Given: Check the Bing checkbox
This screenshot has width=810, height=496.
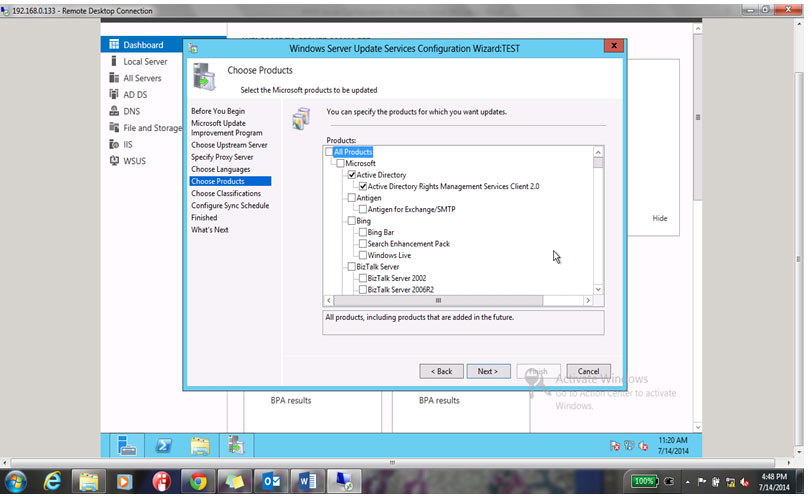Looking at the screenshot, I should (x=352, y=221).
